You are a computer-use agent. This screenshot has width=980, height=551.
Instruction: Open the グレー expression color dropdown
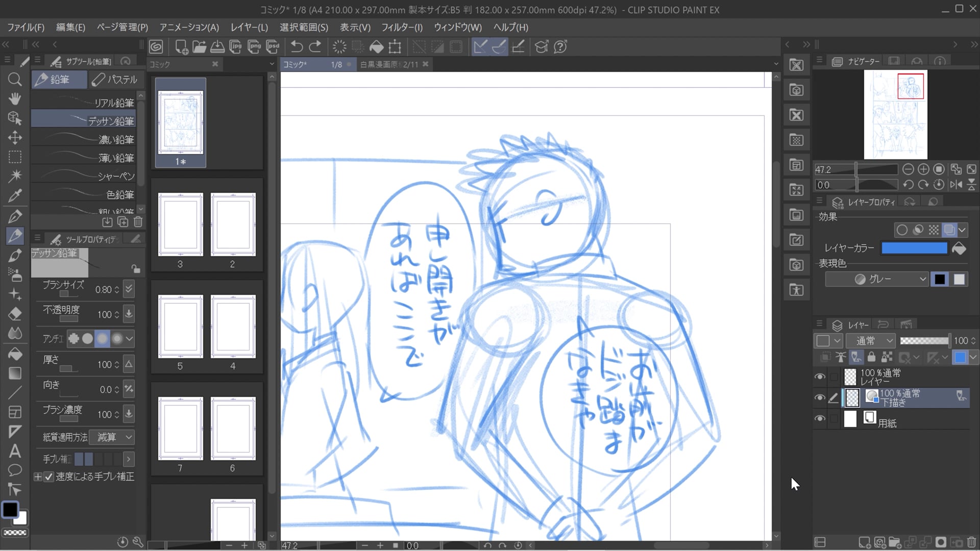click(876, 279)
